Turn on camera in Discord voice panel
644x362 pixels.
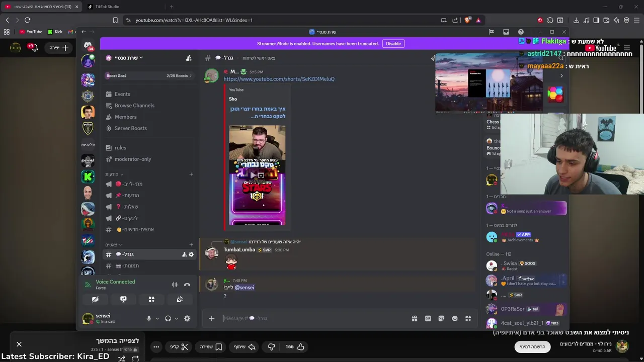95,299
